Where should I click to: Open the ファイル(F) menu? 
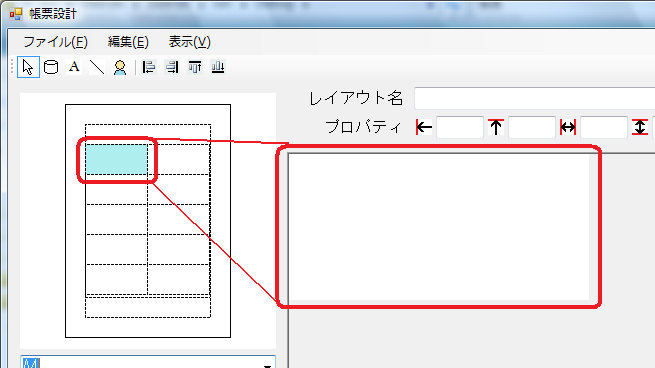coord(55,42)
